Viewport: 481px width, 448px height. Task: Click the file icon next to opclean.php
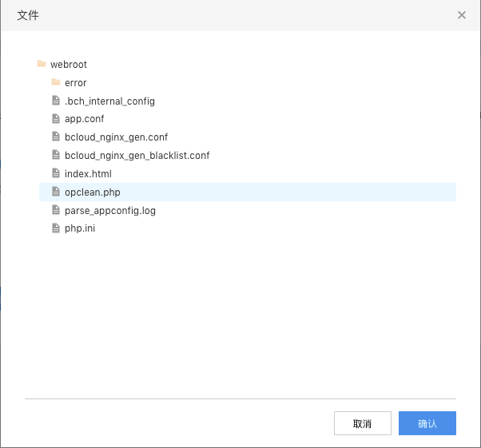pyautogui.click(x=56, y=192)
